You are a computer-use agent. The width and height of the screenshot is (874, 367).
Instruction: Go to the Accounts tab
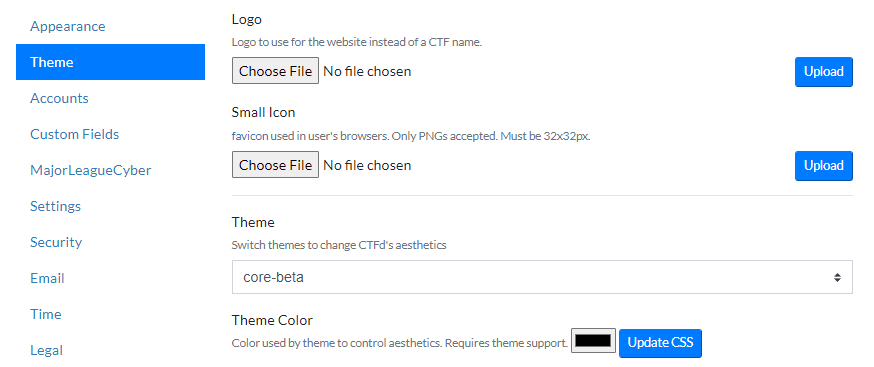(59, 98)
